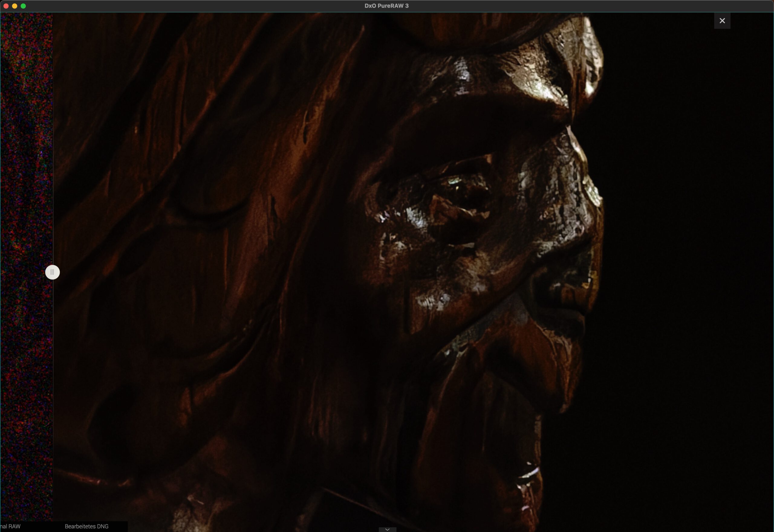Viewport: 774px width, 532px height.
Task: Click the vertical divider line below the handle
Action: 53,400
